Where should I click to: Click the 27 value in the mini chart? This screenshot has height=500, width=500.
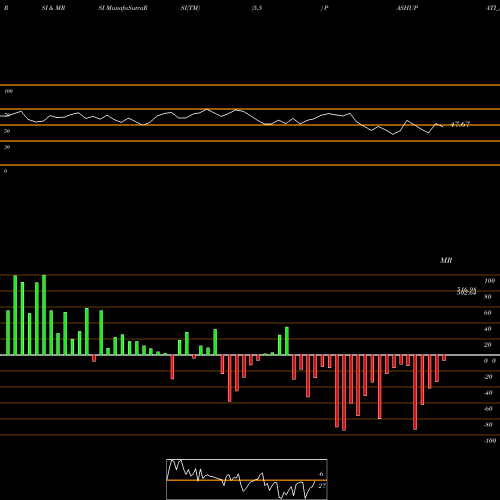tap(322, 486)
